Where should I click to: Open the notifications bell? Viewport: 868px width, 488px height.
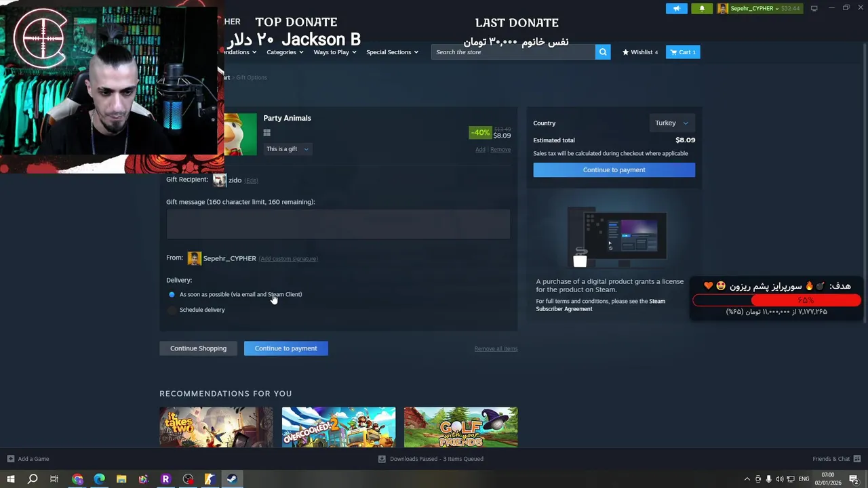[x=702, y=8]
